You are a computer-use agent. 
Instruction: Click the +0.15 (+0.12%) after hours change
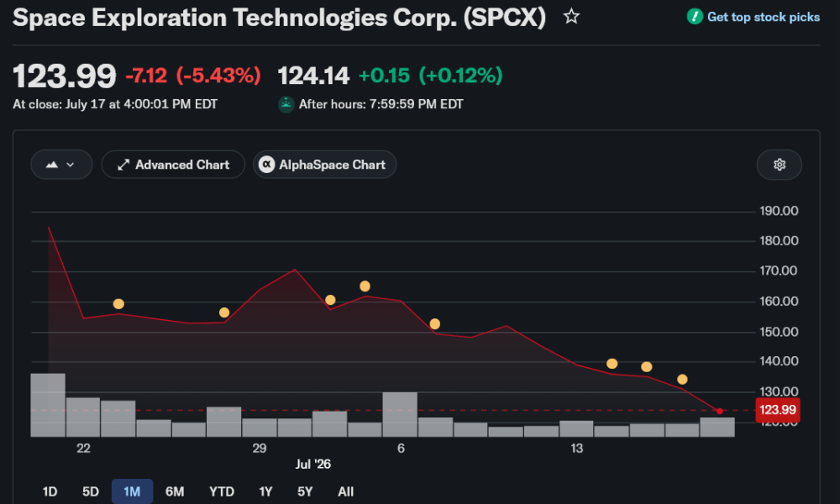click(x=430, y=76)
